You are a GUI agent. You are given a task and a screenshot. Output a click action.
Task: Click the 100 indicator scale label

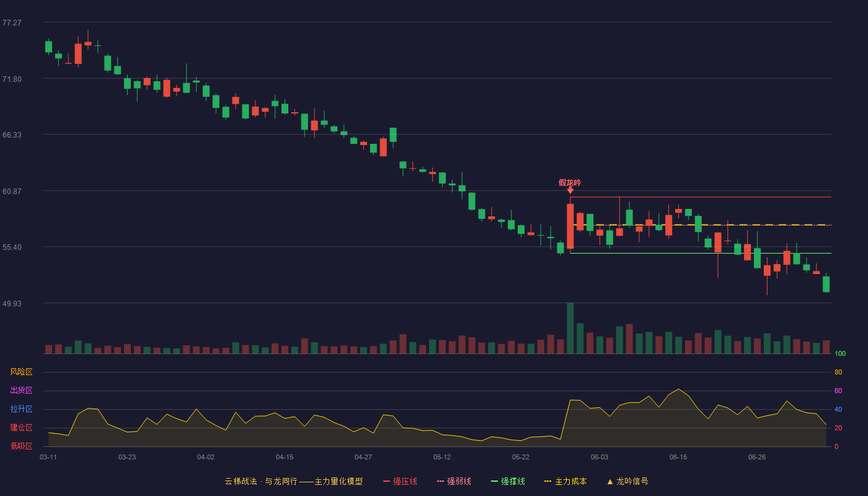pos(840,354)
